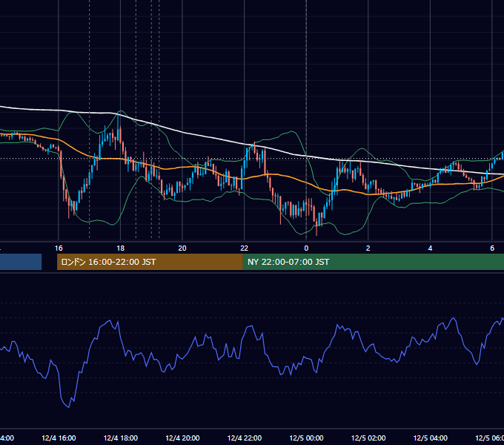The image size is (504, 445).
Task: Click the blue session bar before London
Action: tap(21, 262)
